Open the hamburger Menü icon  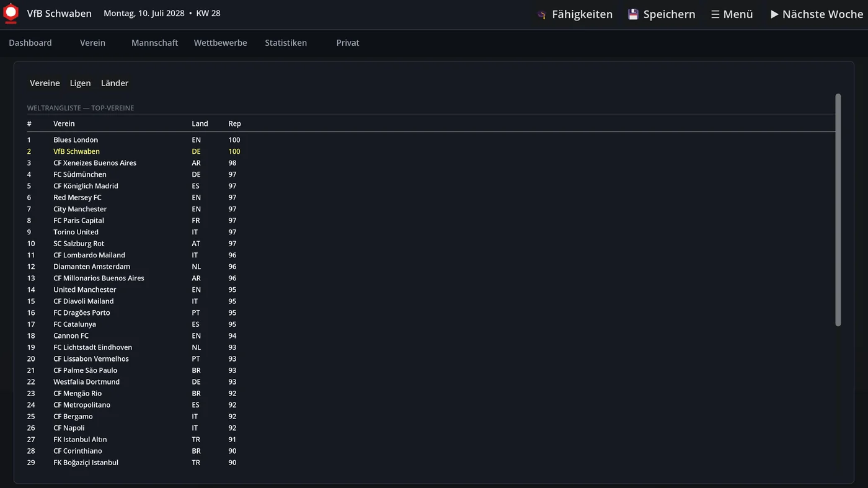pos(715,14)
